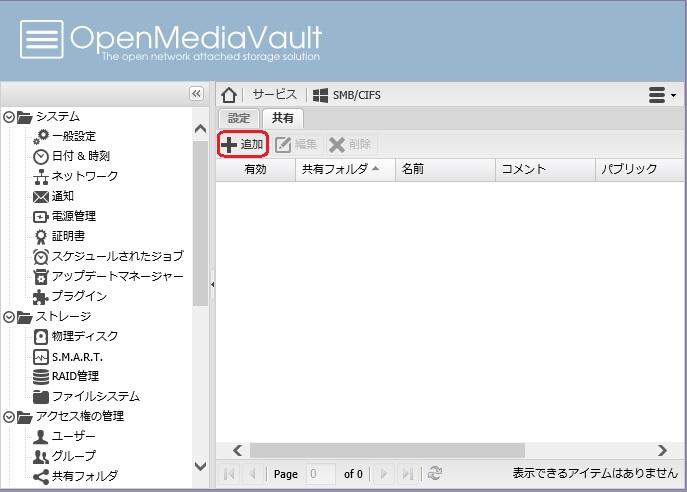Click the 削除 delete button
This screenshot has width=687, height=492.
(x=351, y=144)
